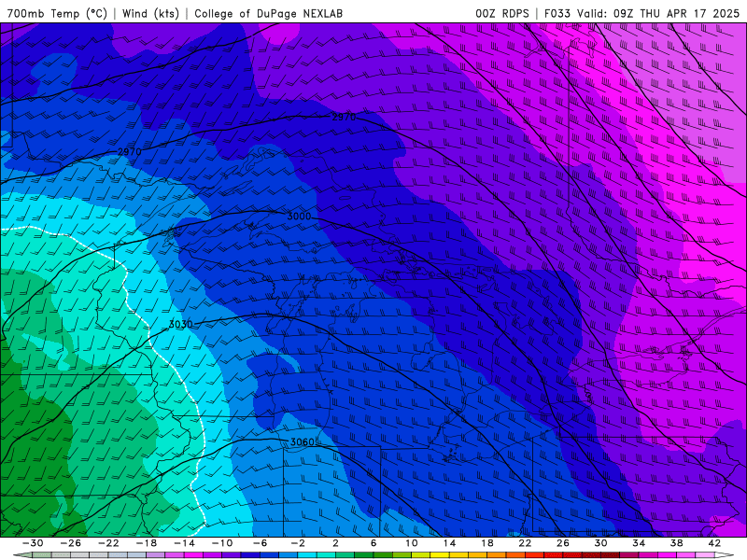Select the 38 value on the color scale
Viewport: 747px width, 560px height.
676,543
